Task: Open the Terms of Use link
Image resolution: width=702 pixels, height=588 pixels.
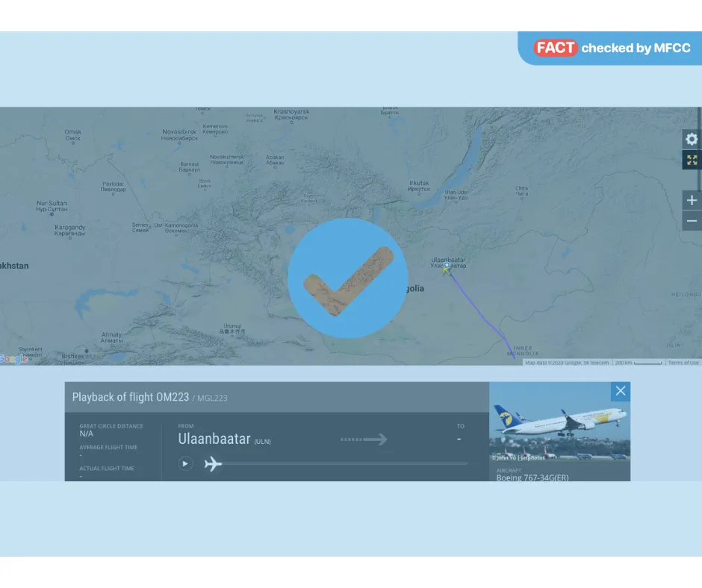Action: [x=683, y=363]
